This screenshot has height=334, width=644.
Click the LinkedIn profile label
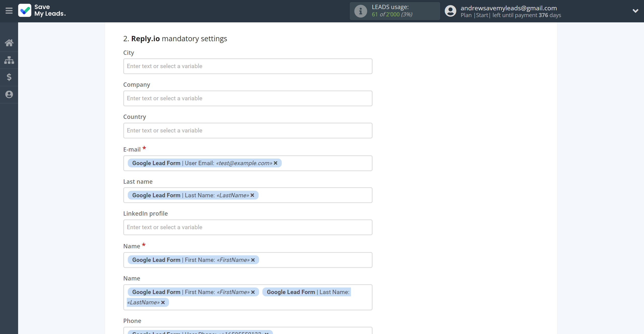[x=145, y=214]
